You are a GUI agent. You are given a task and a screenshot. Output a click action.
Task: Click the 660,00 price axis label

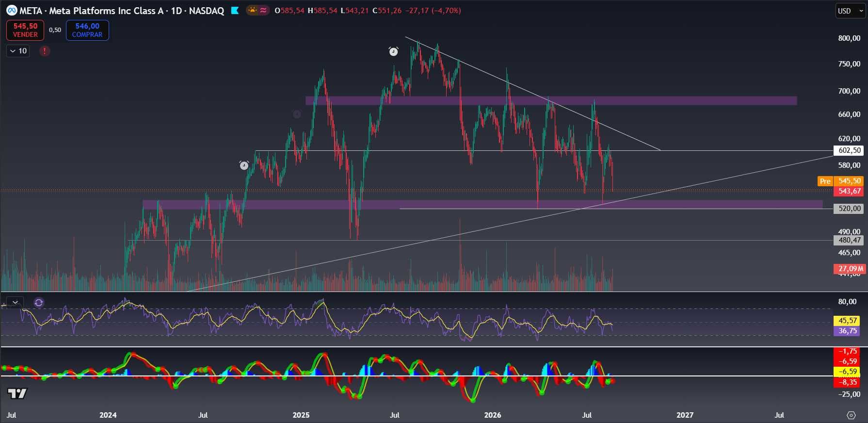click(x=850, y=114)
